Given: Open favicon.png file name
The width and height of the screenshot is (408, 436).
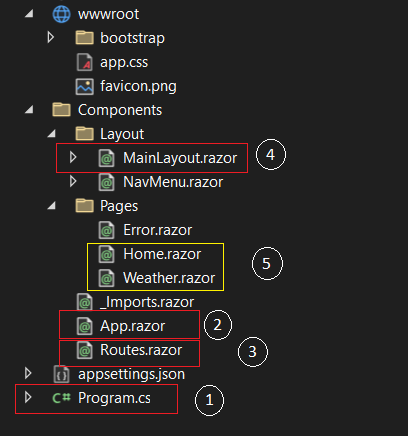Looking at the screenshot, I should tap(138, 86).
